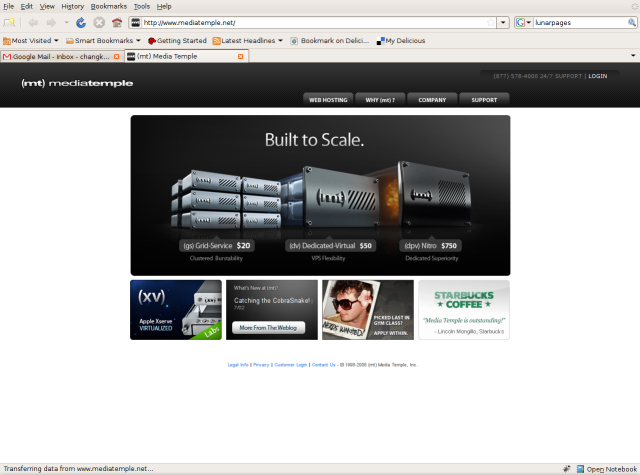Open the SUPPORT navigation button
The width and height of the screenshot is (640, 475).
click(x=484, y=100)
